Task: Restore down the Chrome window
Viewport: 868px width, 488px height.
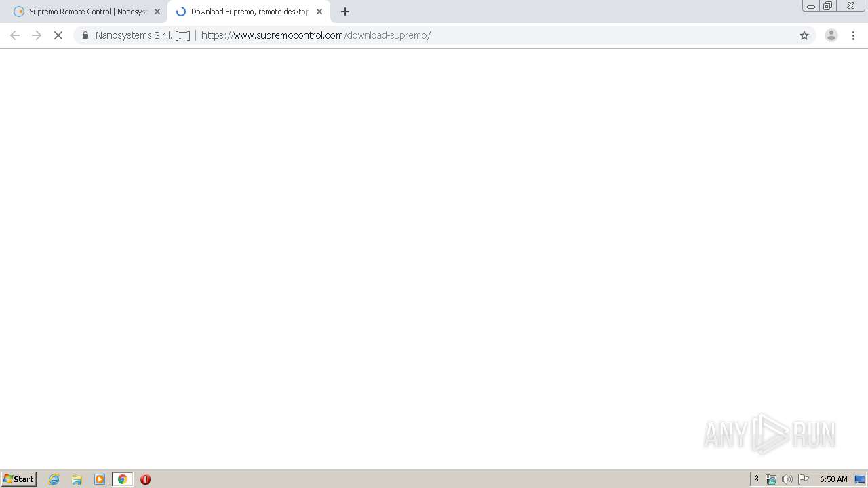Action: click(x=828, y=6)
